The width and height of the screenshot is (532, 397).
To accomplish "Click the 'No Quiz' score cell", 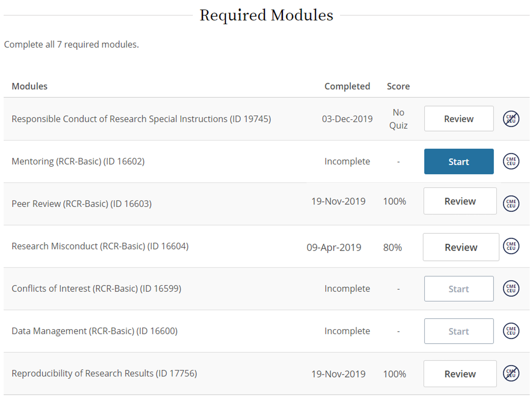I will [x=398, y=119].
